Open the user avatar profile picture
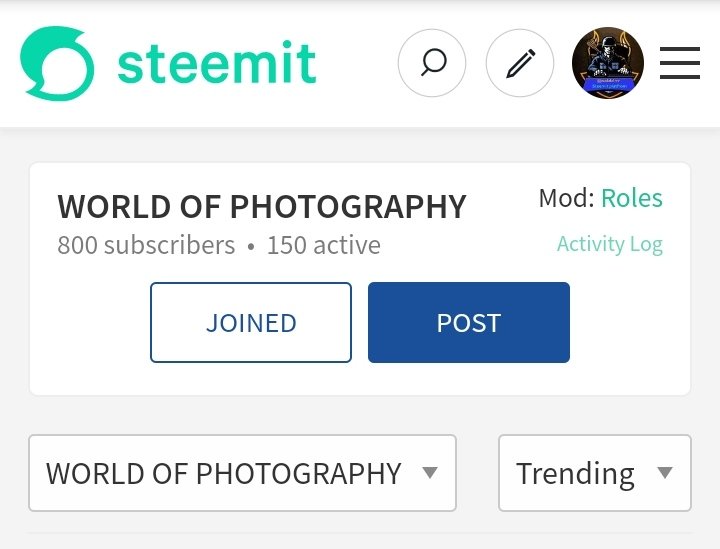 [608, 63]
